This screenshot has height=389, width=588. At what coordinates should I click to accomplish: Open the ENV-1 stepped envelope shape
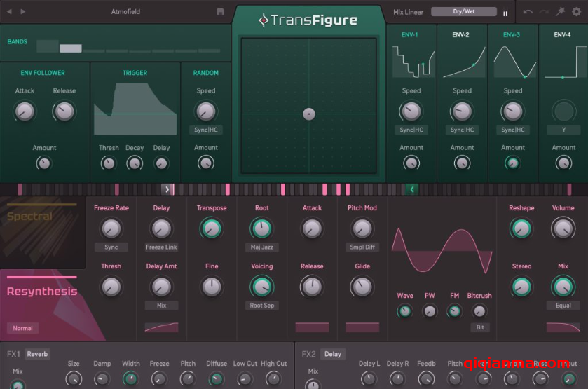[x=413, y=62]
